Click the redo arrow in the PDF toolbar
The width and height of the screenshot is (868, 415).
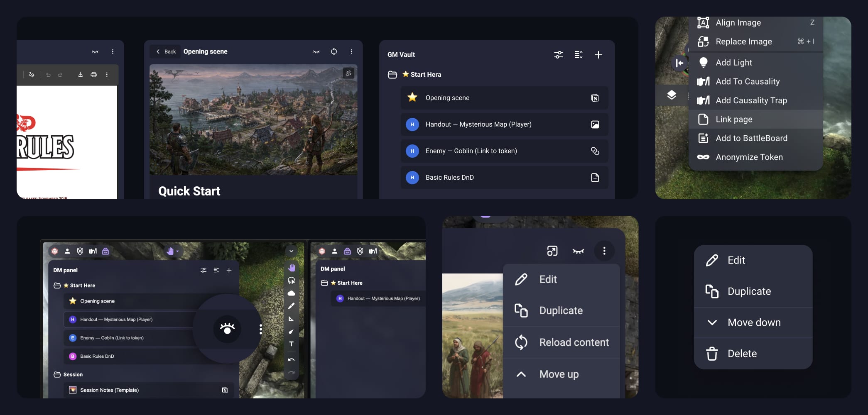(60, 75)
